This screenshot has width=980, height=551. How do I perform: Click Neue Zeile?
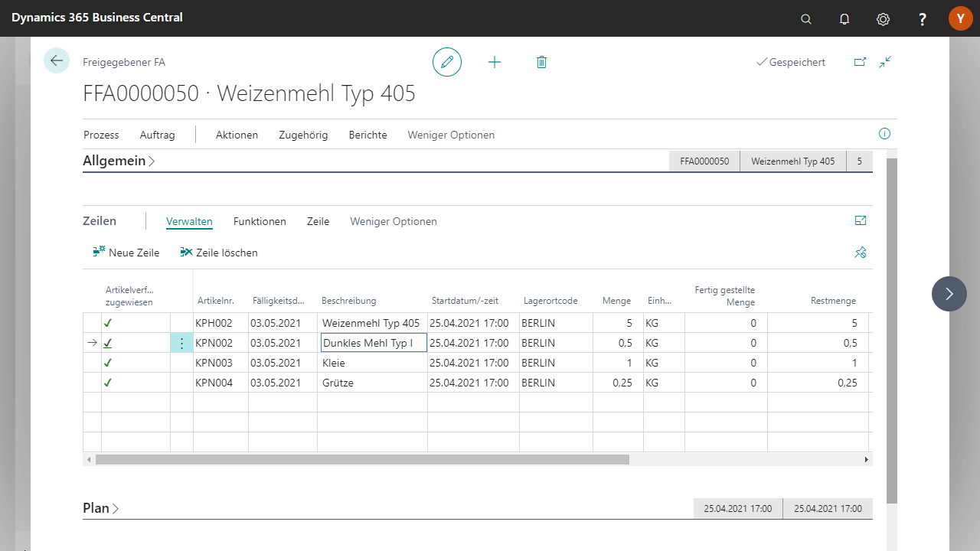[126, 253]
